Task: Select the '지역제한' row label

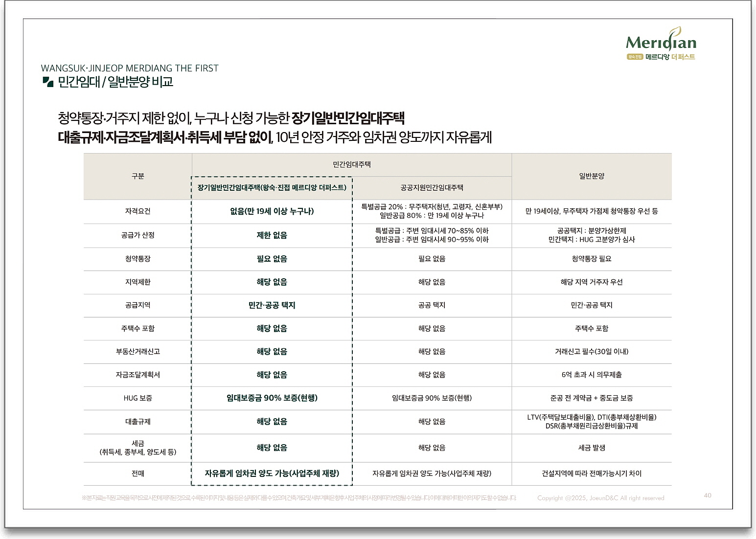Action: (138, 282)
